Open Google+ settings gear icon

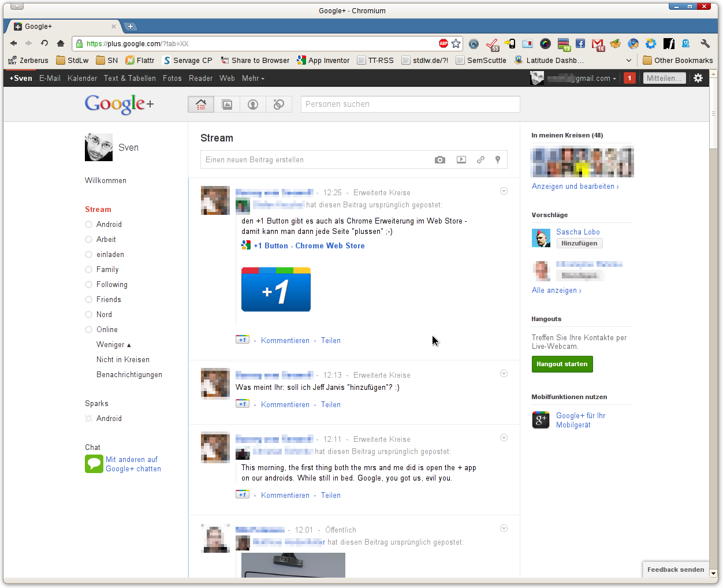click(698, 78)
